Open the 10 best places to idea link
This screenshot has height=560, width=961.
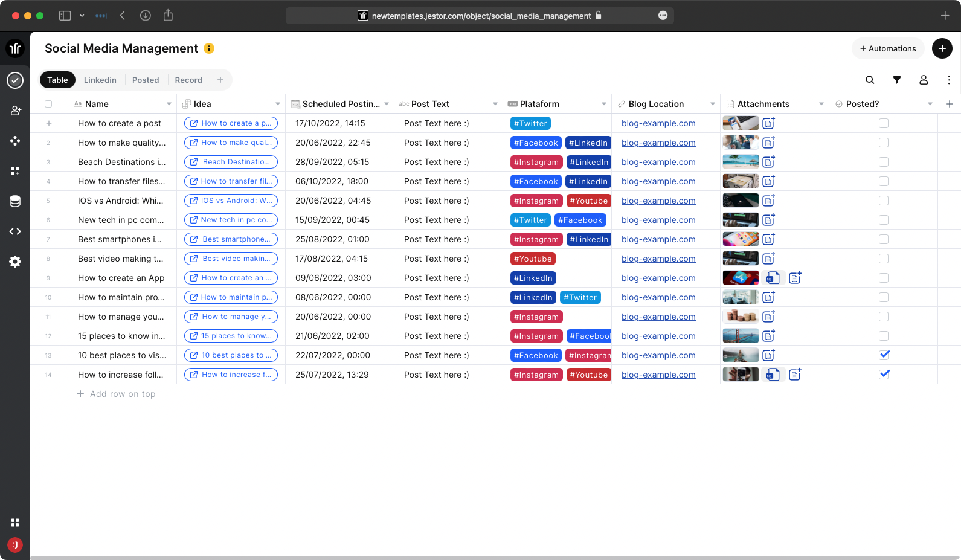click(x=231, y=355)
